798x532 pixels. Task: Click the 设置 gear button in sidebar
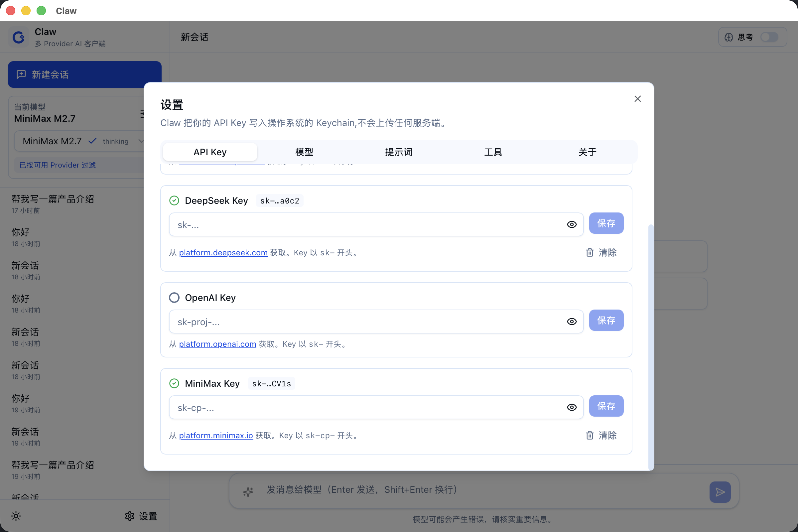point(141,516)
